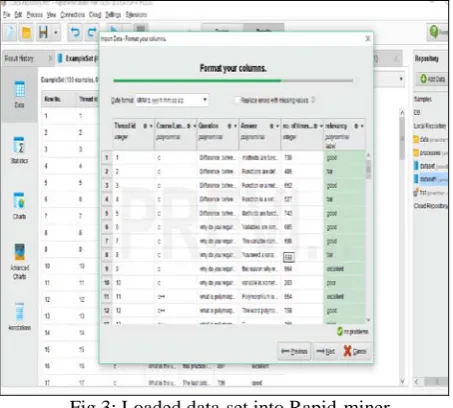The width and height of the screenshot is (453, 408).
Task: Close the Result History tab
Action: pos(50,59)
